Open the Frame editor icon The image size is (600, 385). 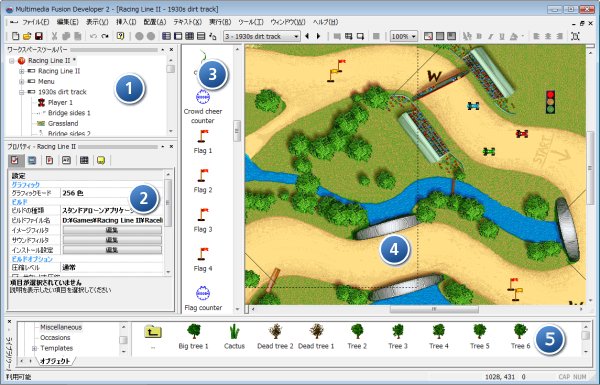[178, 36]
